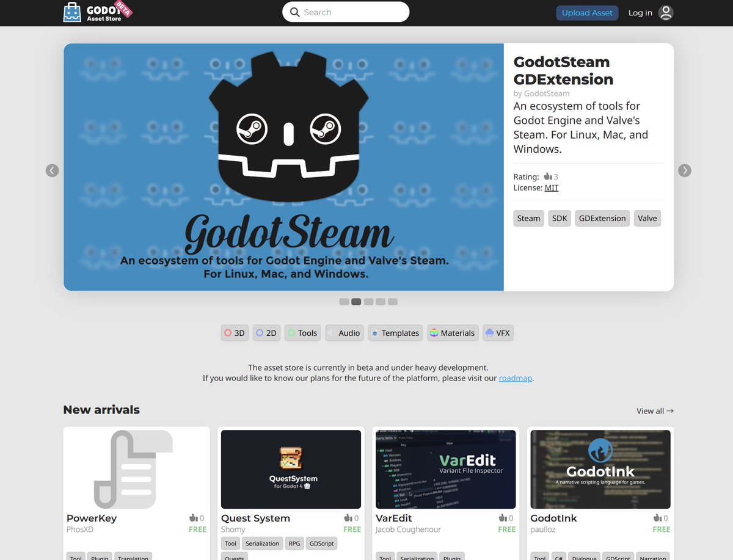Image resolution: width=733 pixels, height=560 pixels.
Task: Open GodotSteam GDExtension title
Action: (x=563, y=70)
